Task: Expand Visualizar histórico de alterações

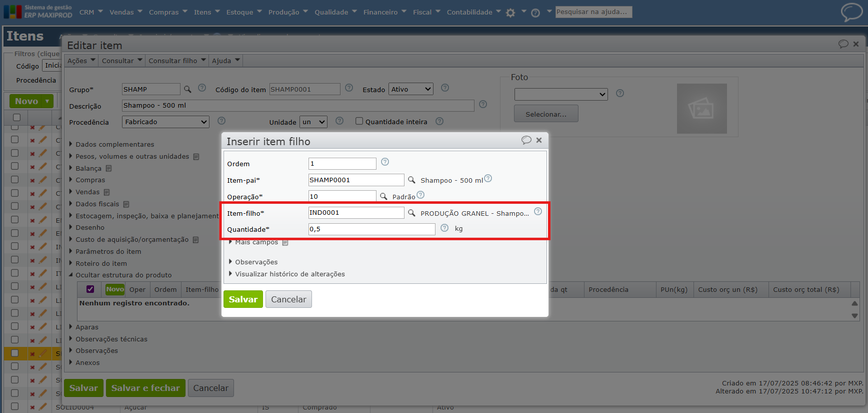Action: [287, 274]
